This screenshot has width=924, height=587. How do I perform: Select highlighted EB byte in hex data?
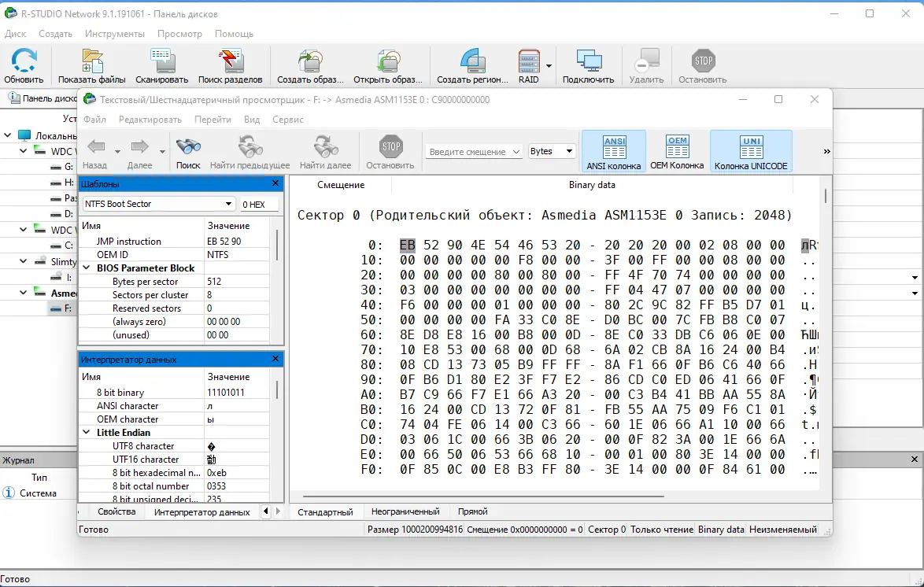coord(407,245)
